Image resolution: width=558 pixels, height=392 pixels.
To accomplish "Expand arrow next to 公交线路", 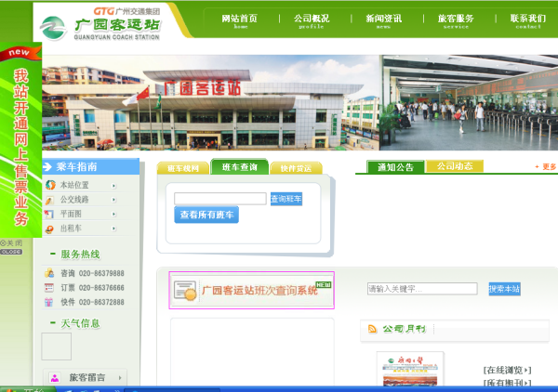I will tap(113, 200).
